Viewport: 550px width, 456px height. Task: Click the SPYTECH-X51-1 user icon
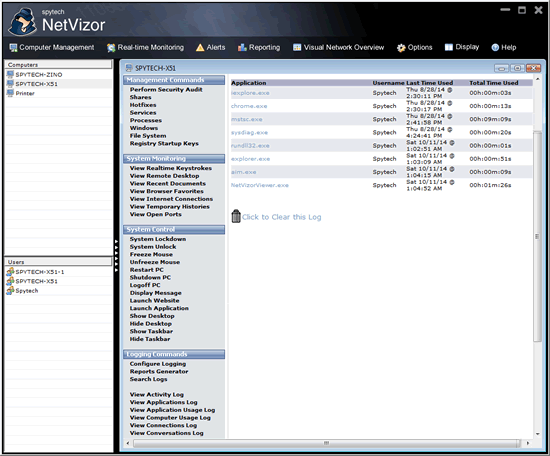(10, 271)
